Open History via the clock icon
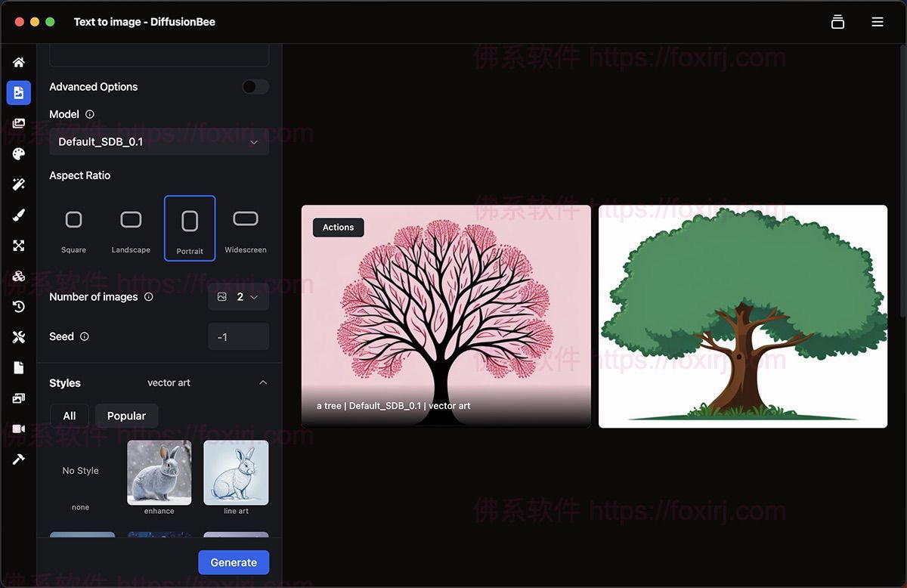This screenshot has height=588, width=907. [19, 307]
